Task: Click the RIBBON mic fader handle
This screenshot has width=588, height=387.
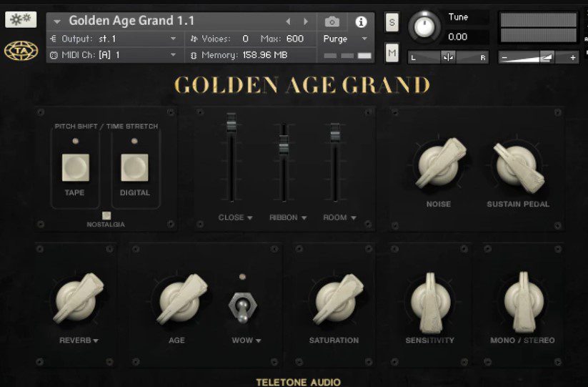Action: tap(284, 145)
